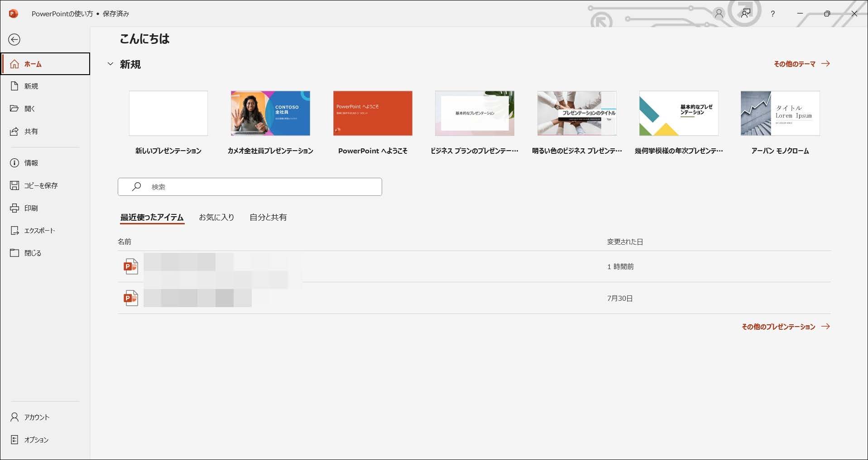The width and height of the screenshot is (868, 460).
Task: Choose the blank 新しいプレゼンテーション template
Action: [168, 114]
